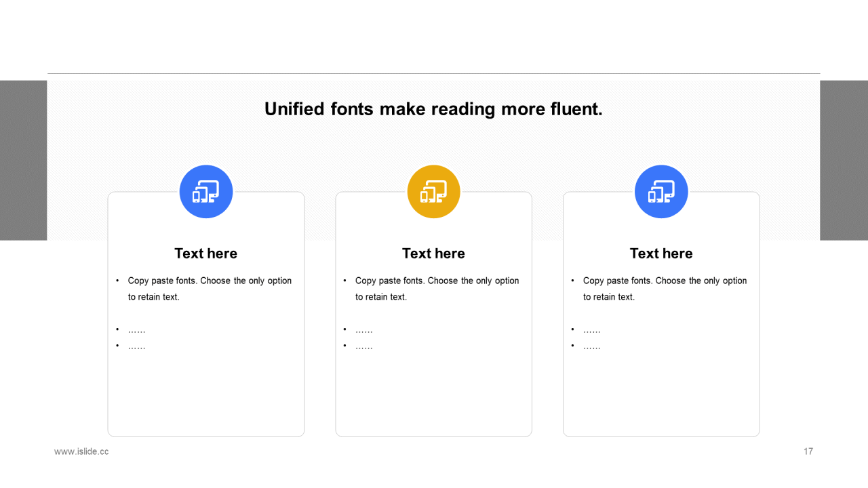
Task: Click the left blue devices icon
Action: [206, 192]
